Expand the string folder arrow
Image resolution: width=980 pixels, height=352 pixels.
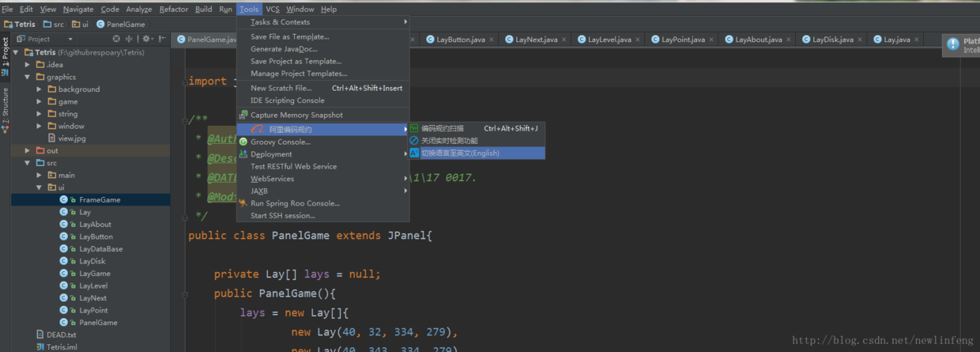click(40, 114)
